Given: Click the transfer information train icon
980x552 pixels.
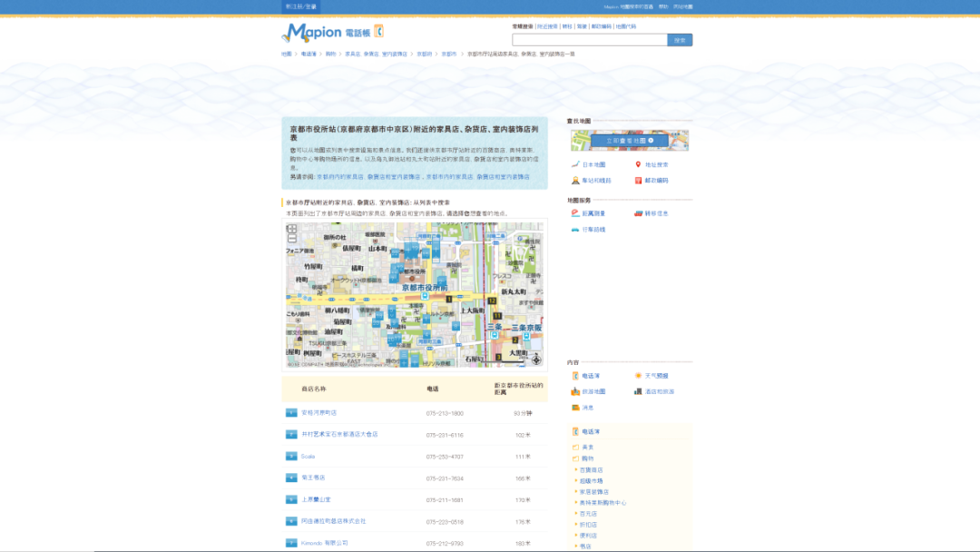Looking at the screenshot, I should pos(638,213).
